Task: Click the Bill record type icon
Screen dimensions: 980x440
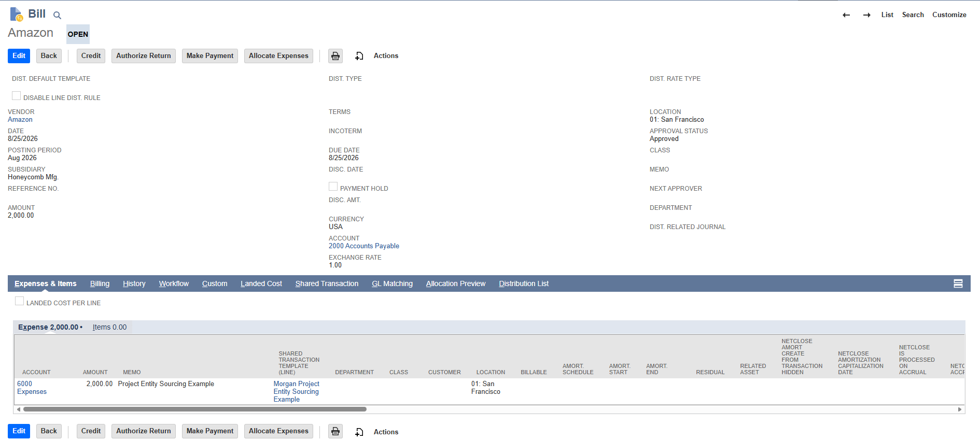Action: click(16, 14)
